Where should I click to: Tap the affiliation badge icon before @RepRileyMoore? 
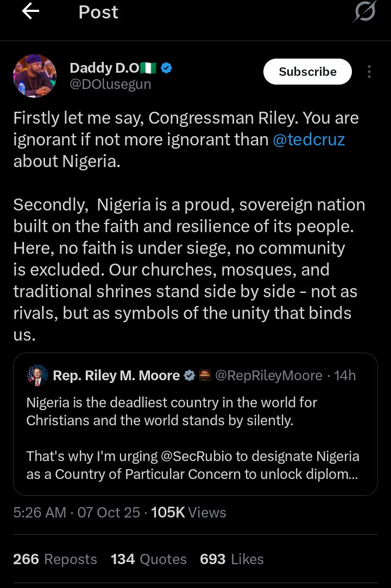pos(205,375)
